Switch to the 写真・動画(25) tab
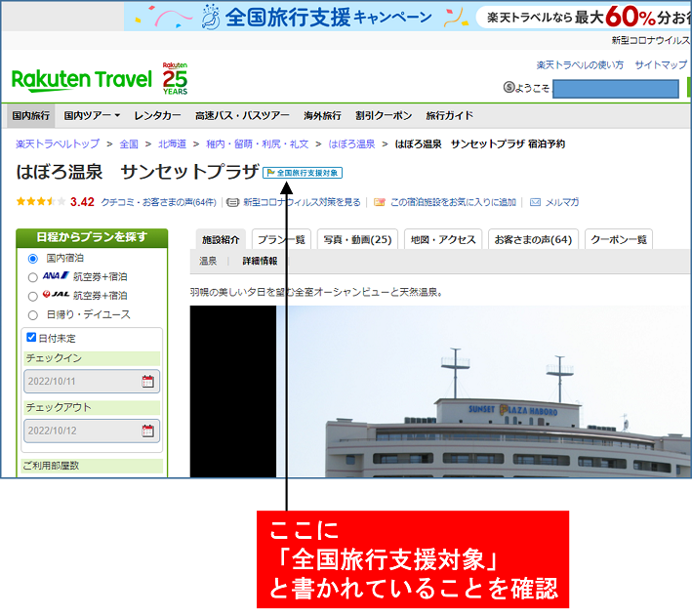The width and height of the screenshot is (692, 616). coord(357,239)
